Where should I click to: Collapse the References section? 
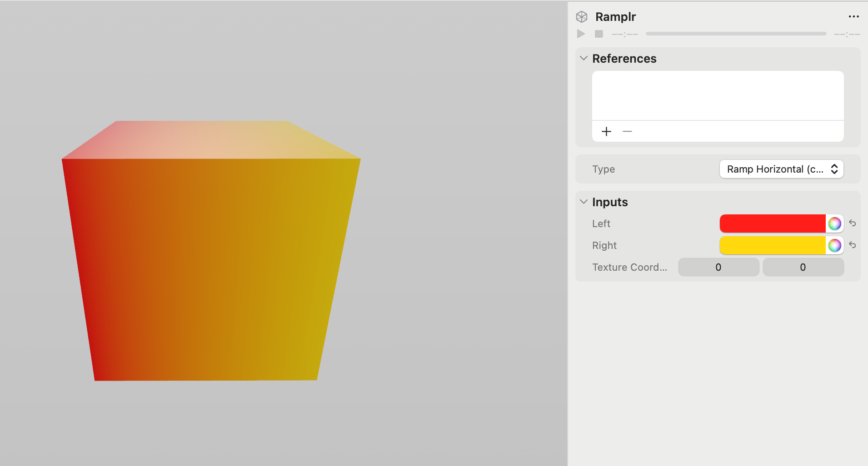(x=584, y=58)
